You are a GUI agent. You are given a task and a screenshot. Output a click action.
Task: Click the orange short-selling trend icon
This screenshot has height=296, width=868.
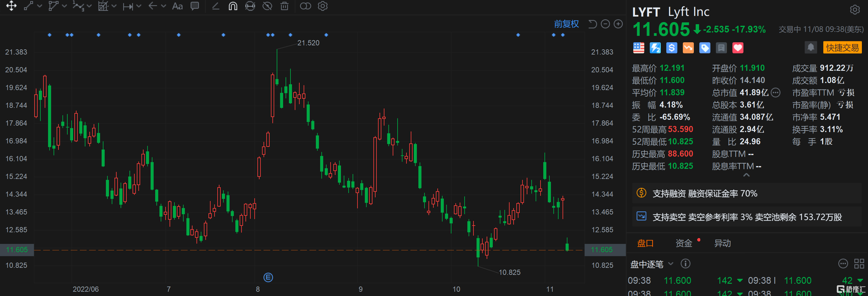pos(688,48)
